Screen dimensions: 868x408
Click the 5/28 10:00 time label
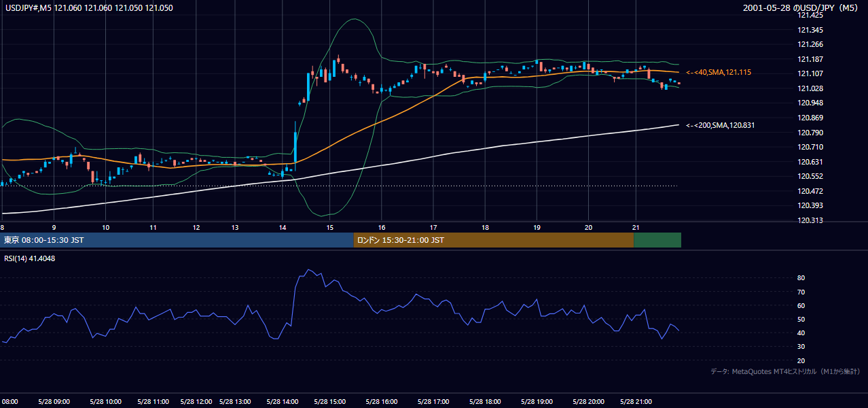(x=105, y=402)
